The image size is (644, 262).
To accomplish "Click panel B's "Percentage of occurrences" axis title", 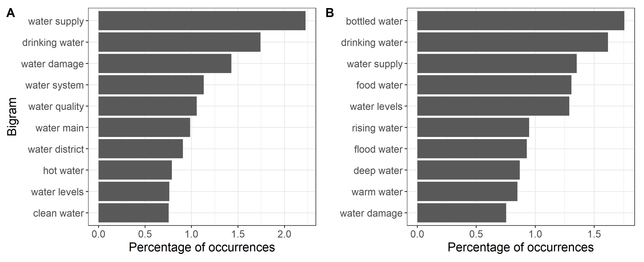I will tap(521, 247).
